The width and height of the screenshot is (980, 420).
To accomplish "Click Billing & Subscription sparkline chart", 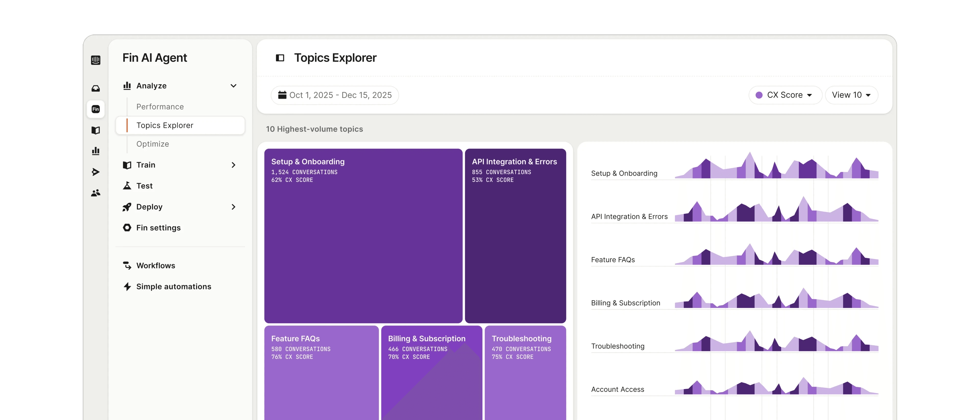I will (x=776, y=298).
